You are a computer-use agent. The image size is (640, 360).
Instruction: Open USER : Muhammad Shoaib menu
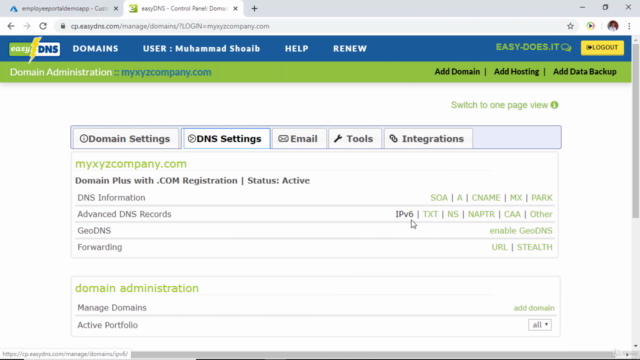[201, 49]
